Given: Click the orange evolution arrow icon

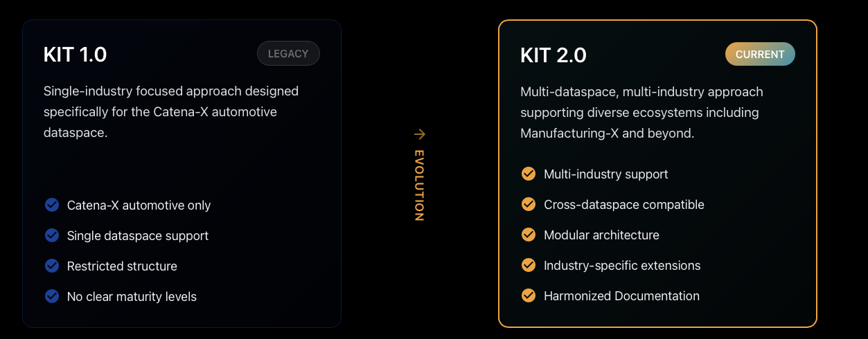Looking at the screenshot, I should pyautogui.click(x=419, y=134).
